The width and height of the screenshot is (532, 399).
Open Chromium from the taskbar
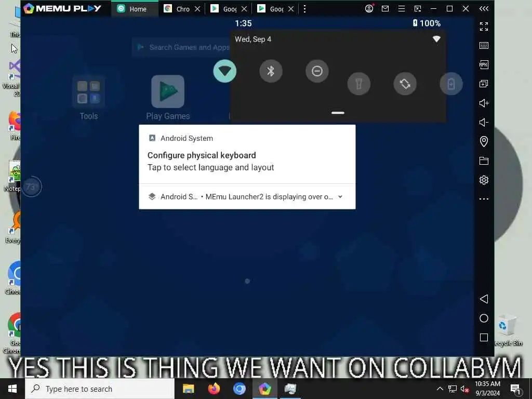point(239,389)
